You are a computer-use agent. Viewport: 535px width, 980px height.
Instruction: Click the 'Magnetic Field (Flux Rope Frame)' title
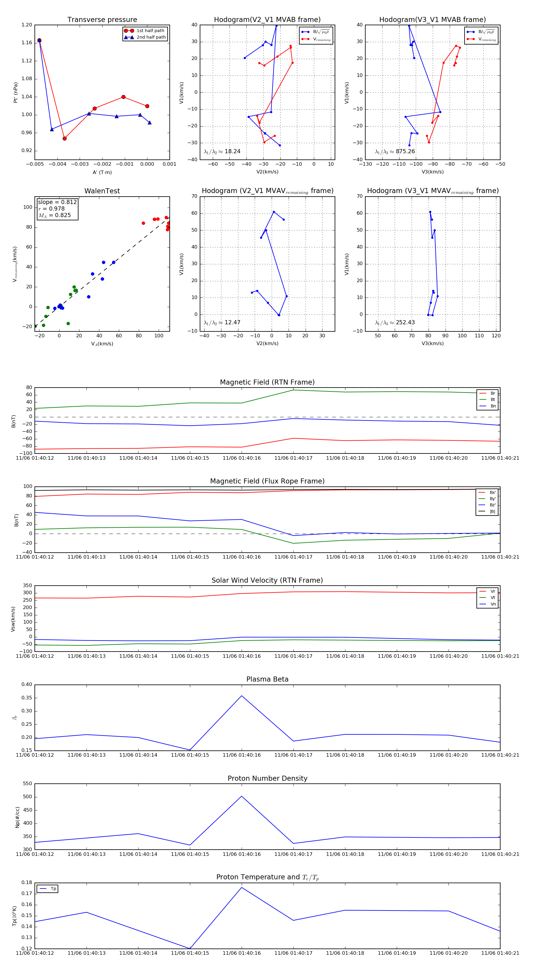coord(267,481)
